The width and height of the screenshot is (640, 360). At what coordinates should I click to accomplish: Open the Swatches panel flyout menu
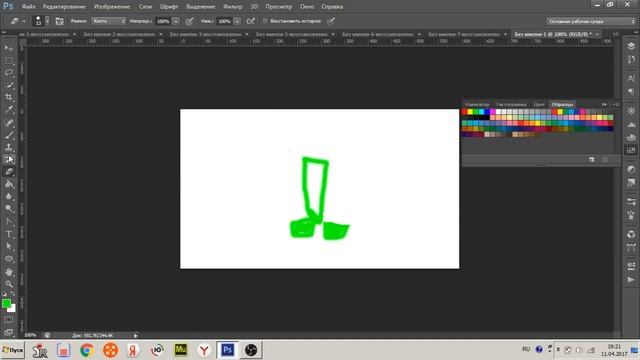[x=616, y=104]
